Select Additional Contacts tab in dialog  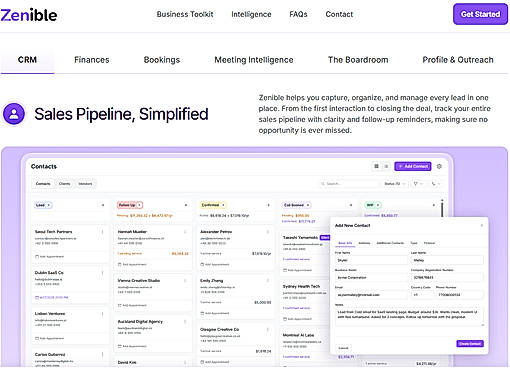tap(390, 243)
